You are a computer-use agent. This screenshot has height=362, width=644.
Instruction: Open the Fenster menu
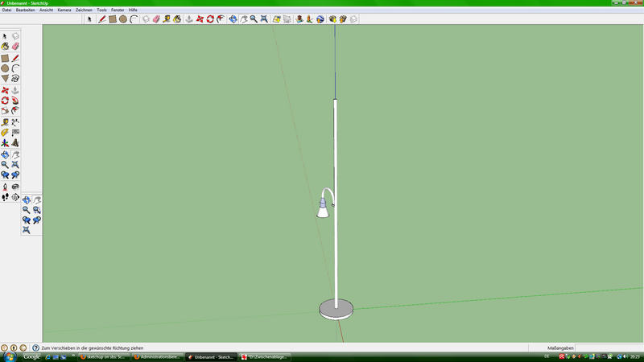[x=118, y=10]
